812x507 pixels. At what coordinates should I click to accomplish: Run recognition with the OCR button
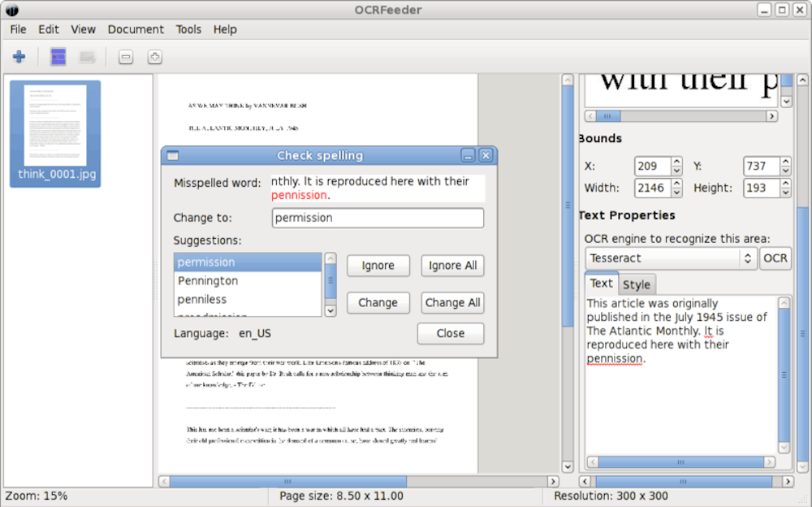pyautogui.click(x=775, y=258)
